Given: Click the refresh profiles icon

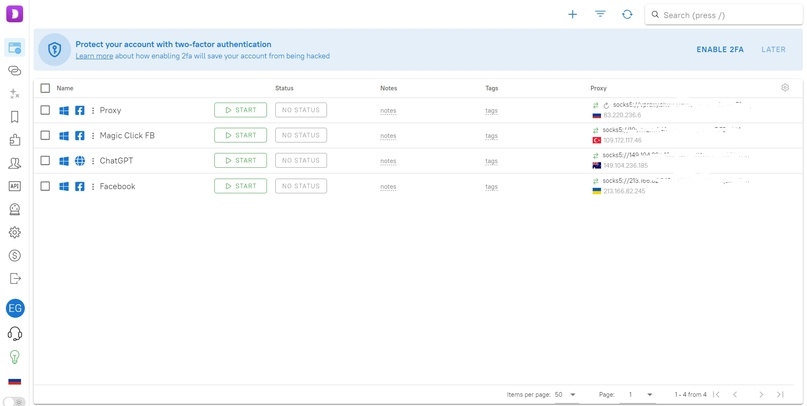Looking at the screenshot, I should tap(627, 15).
